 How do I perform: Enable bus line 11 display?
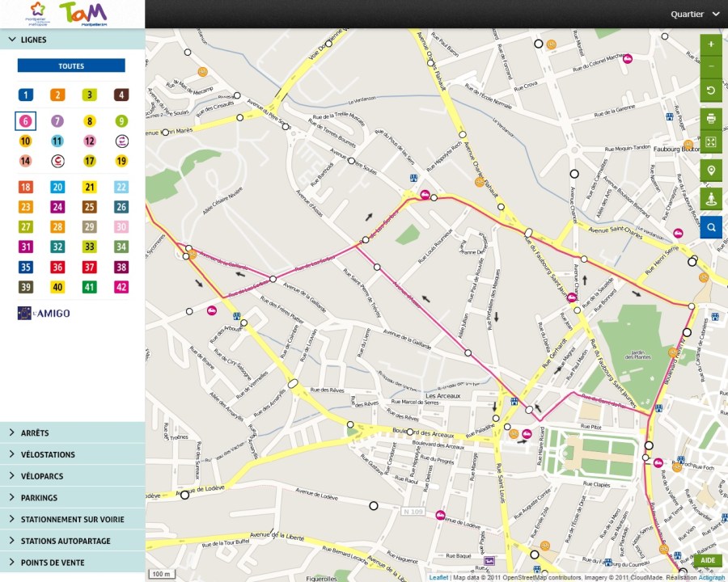click(57, 141)
